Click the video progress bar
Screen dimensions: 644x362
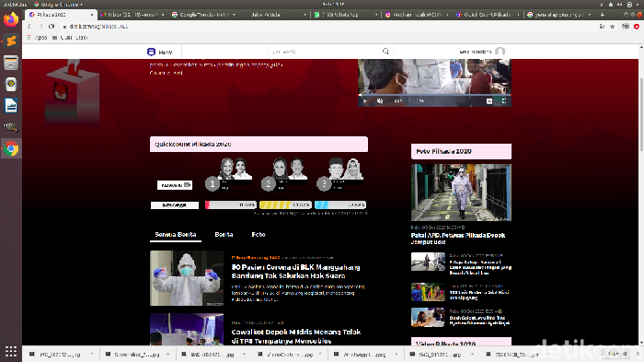[x=434, y=95]
